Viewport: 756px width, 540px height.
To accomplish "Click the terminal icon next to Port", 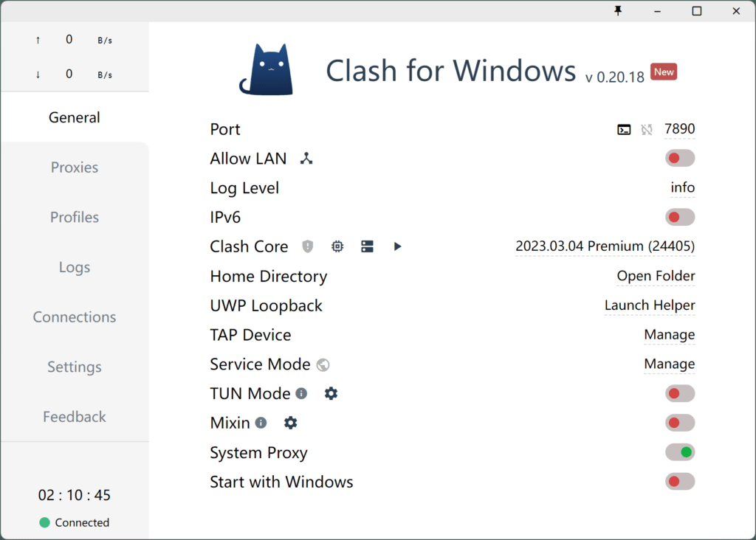I will [x=624, y=130].
